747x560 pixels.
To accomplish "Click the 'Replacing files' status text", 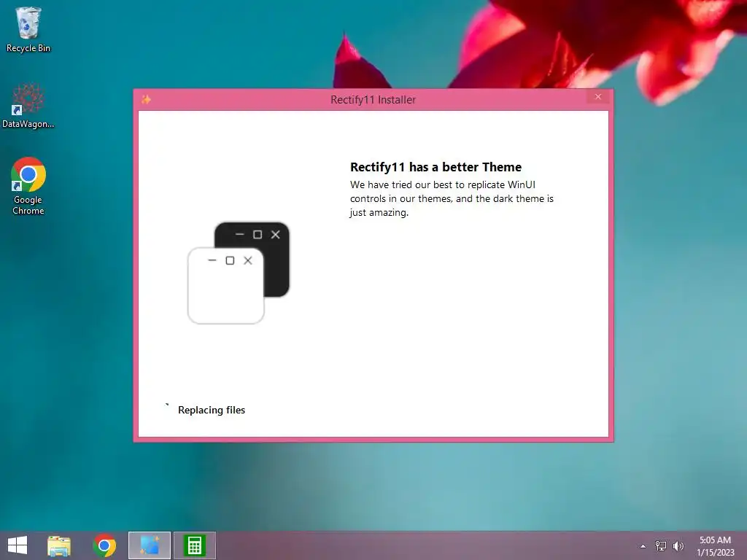I will [x=212, y=410].
